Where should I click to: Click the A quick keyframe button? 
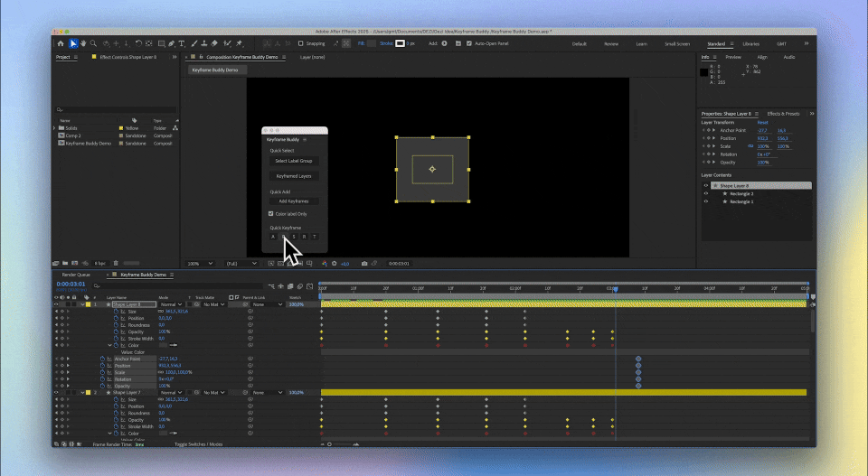273,237
